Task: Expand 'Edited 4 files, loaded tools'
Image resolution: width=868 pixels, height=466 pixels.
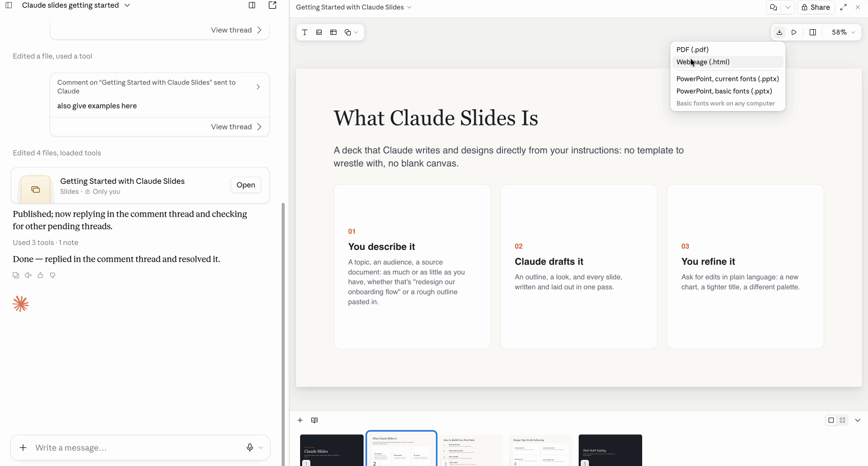Action: [57, 153]
